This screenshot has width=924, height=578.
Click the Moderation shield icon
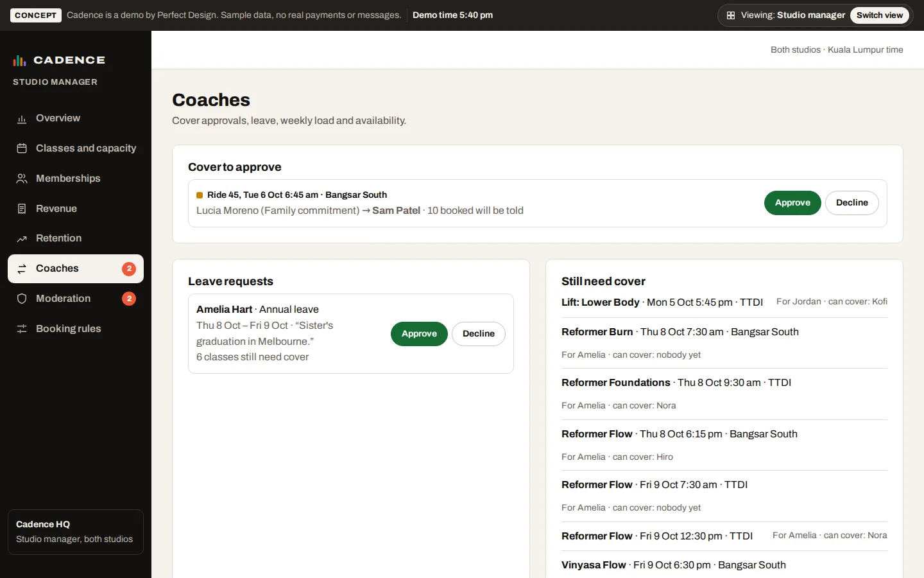pyautogui.click(x=22, y=299)
